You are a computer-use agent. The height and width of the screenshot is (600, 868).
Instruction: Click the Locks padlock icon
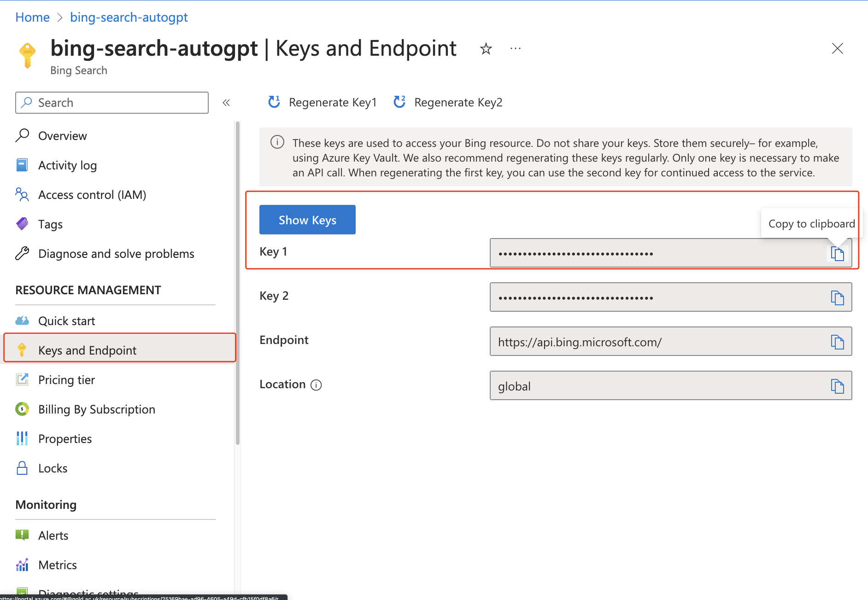tap(22, 468)
